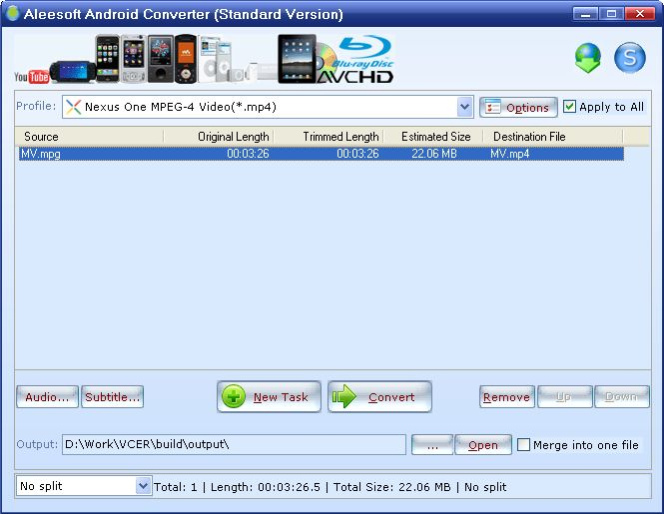Click the white iPod image in the banner
The image size is (664, 514).
tap(209, 59)
